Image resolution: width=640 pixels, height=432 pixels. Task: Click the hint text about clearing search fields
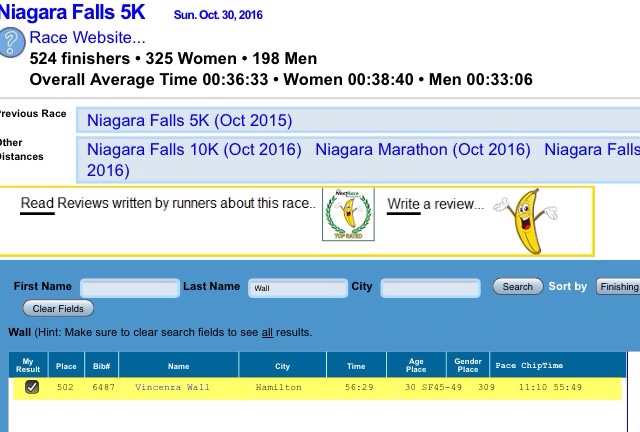tap(173, 332)
